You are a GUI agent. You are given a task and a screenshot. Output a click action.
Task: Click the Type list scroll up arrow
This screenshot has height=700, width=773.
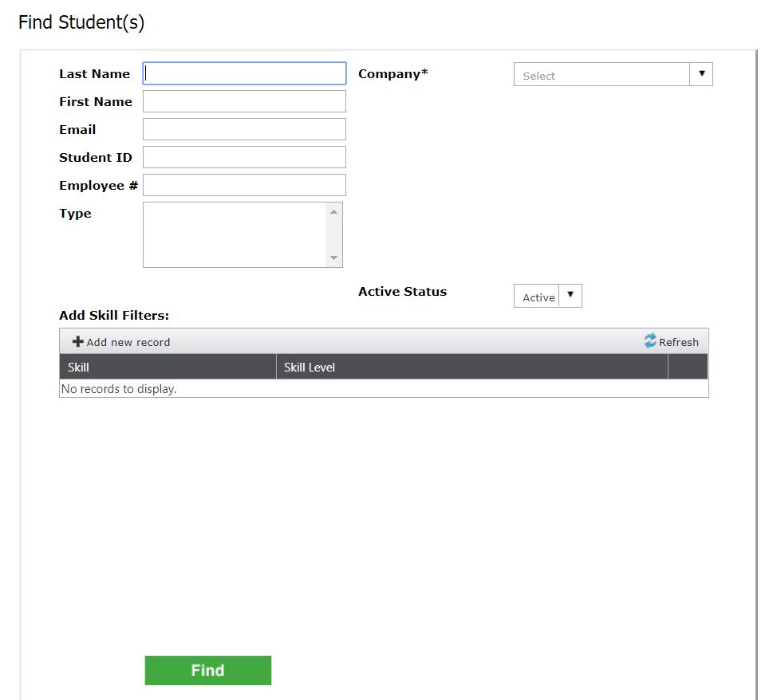pos(334,211)
